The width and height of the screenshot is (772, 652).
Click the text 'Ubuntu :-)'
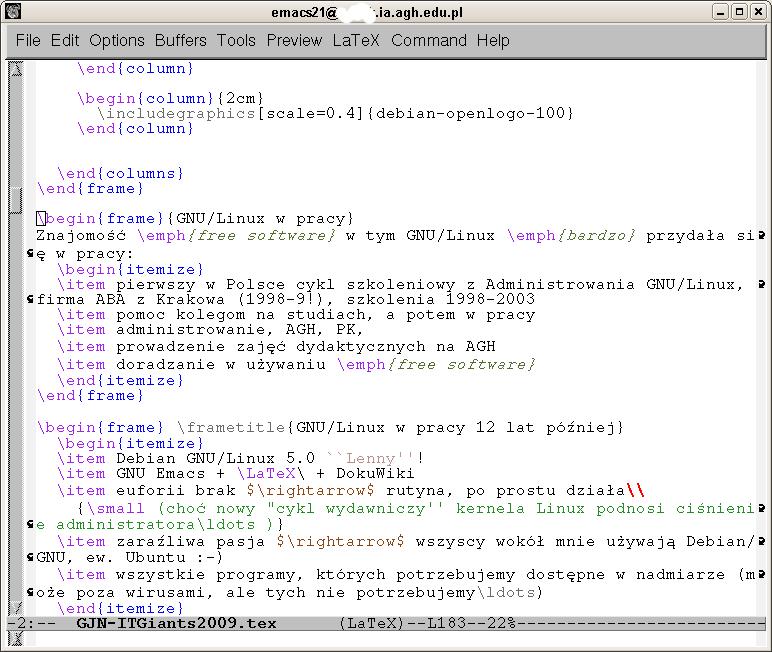(x=174, y=558)
